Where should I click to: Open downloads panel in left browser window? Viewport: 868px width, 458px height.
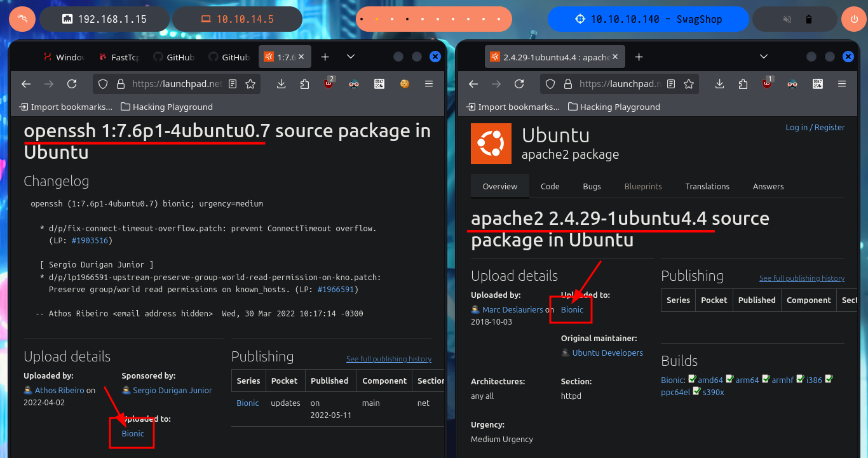point(281,84)
